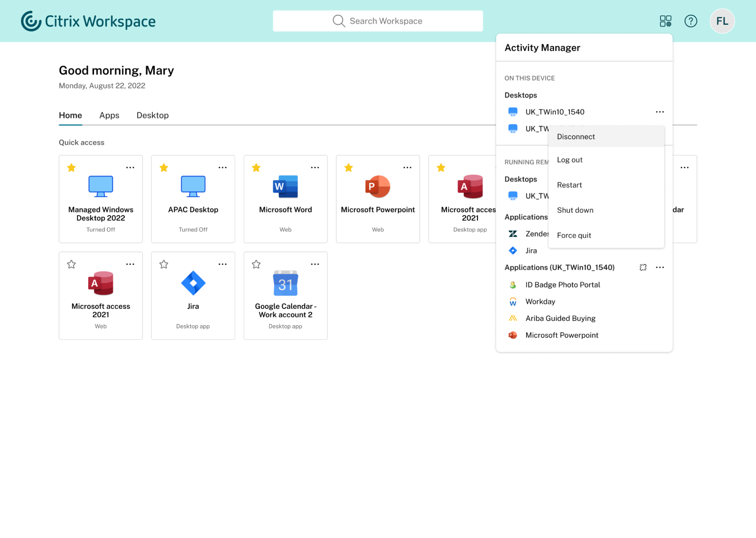Click the Microsoft Powerpoint tile icon
The image size is (756, 538).
coord(377,187)
